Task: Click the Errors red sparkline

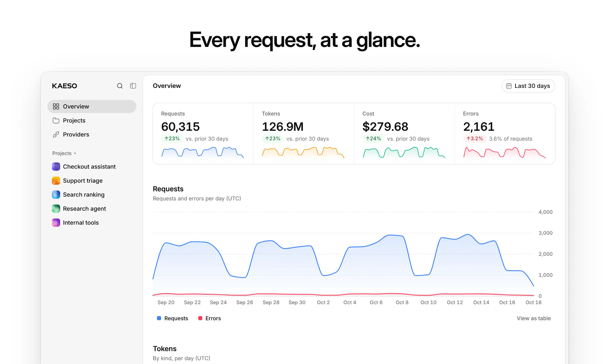Action: (504, 152)
